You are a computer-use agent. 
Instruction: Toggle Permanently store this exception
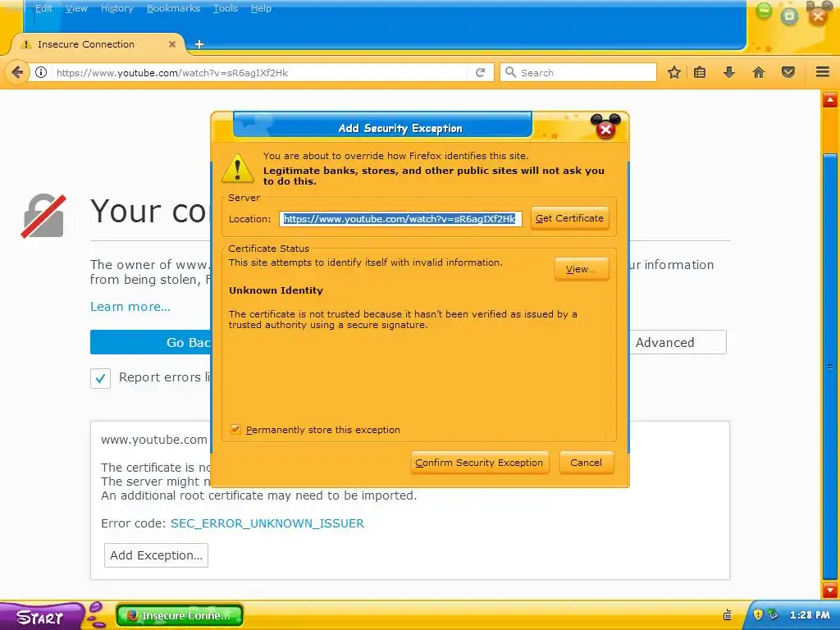235,430
